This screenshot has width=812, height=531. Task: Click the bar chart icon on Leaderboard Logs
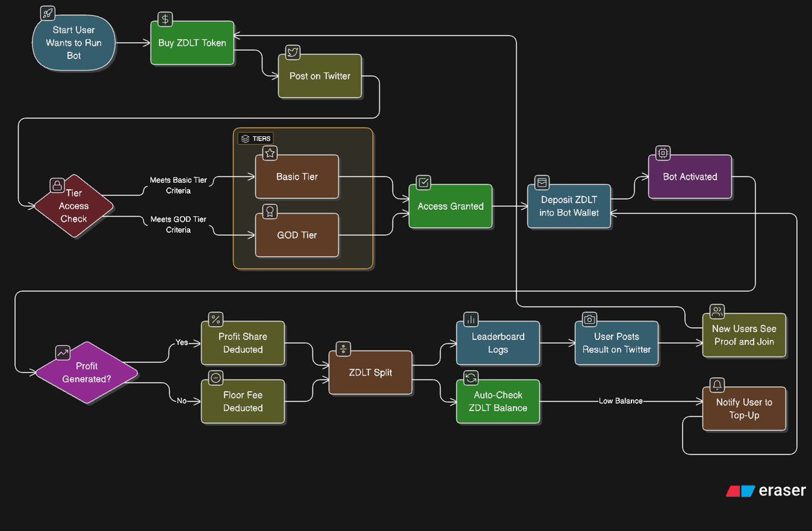click(x=471, y=319)
